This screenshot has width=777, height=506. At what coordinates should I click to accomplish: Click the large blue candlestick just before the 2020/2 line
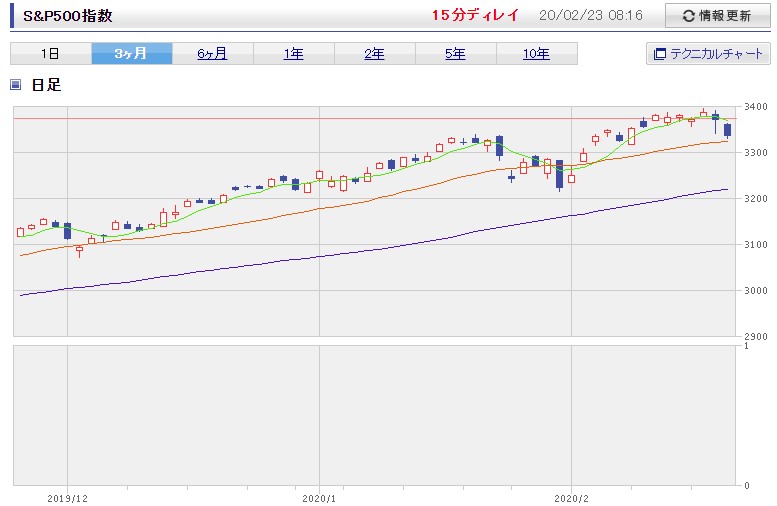coord(559,174)
